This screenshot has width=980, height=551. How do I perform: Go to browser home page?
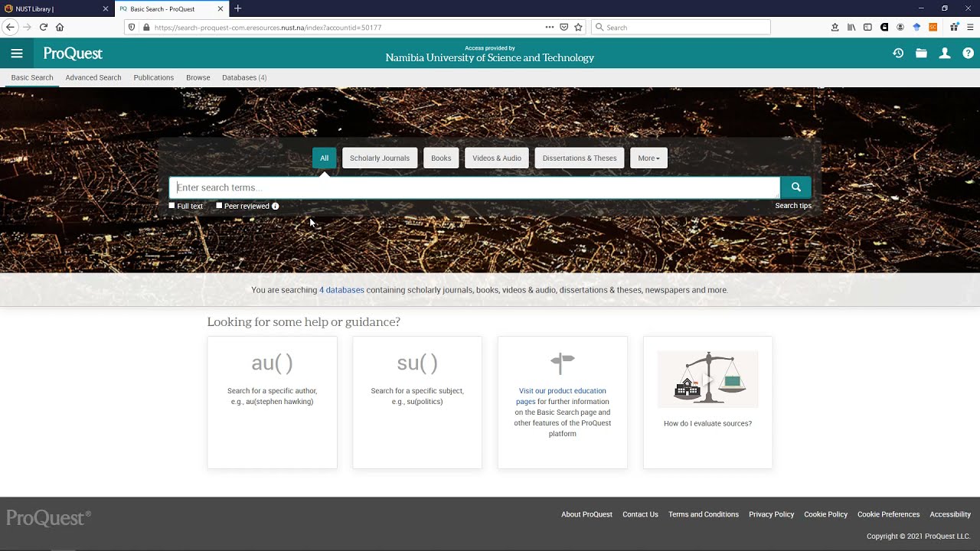[60, 27]
